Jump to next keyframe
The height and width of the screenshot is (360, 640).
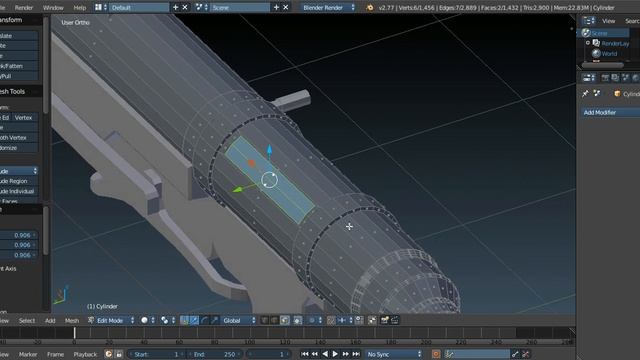[x=346, y=354]
